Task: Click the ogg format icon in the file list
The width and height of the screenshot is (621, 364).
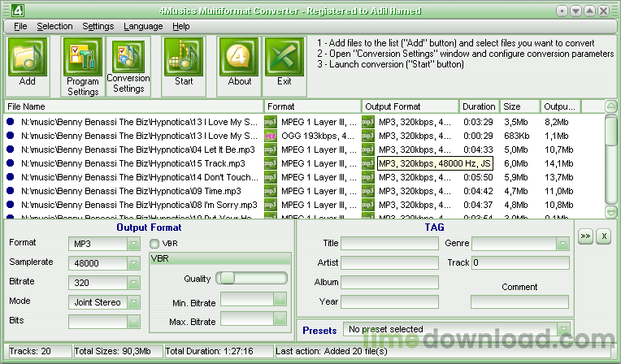Action: (x=271, y=136)
